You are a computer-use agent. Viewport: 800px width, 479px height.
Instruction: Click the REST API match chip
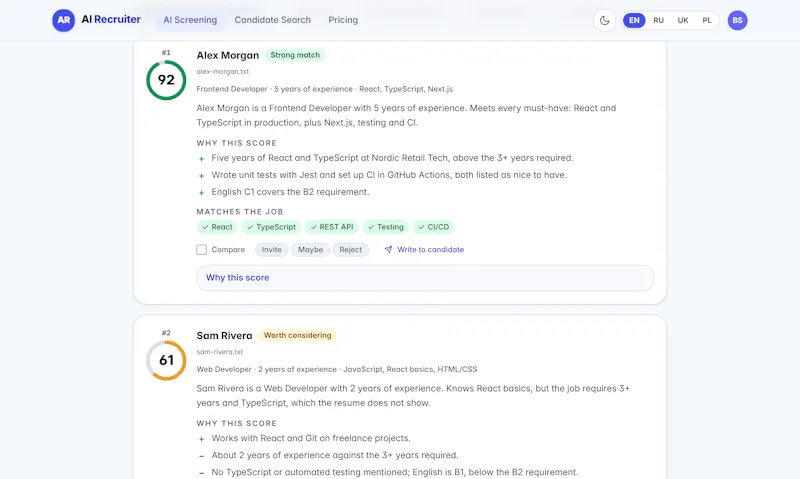pos(332,227)
